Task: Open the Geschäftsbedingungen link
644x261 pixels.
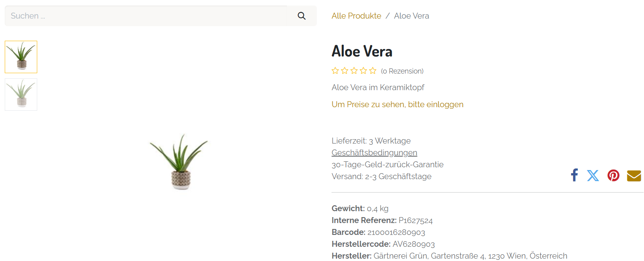Action: pyautogui.click(x=374, y=153)
